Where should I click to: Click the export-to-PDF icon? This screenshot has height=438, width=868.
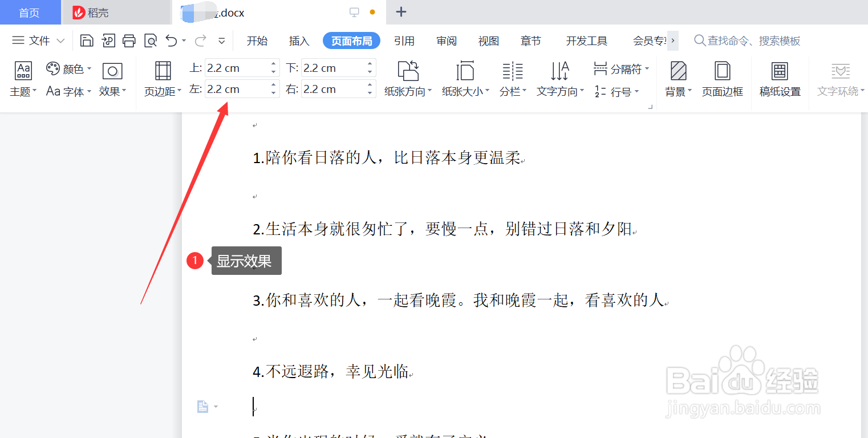[108, 40]
